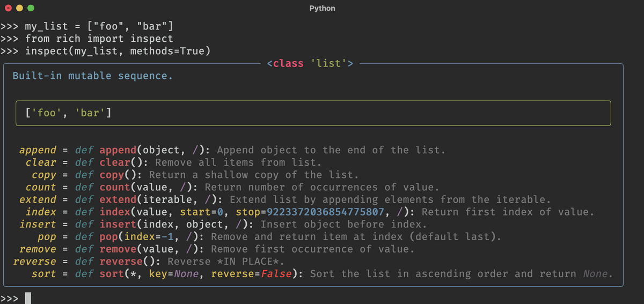Click the yellow minimize window button
This screenshot has height=304, width=644.
click(20, 8)
